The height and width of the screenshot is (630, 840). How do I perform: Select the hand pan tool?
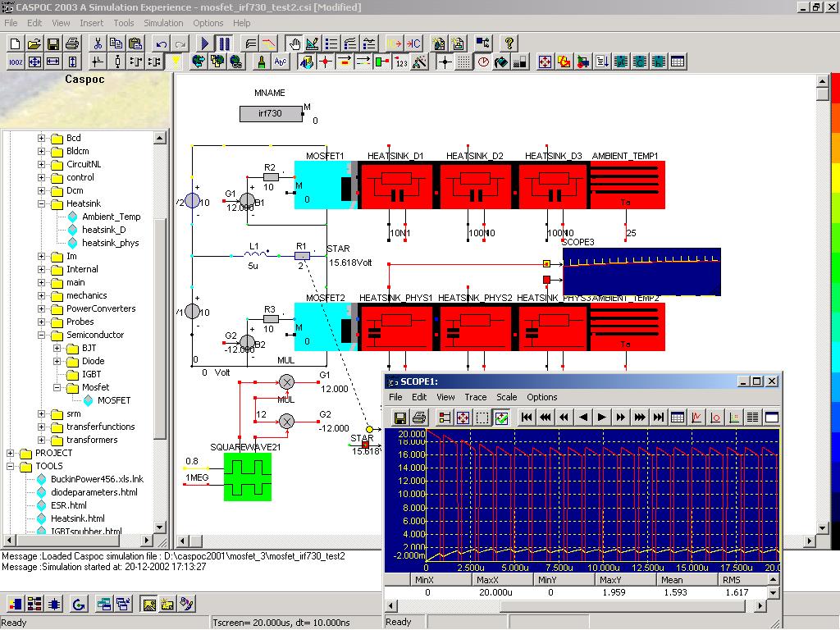click(294, 43)
